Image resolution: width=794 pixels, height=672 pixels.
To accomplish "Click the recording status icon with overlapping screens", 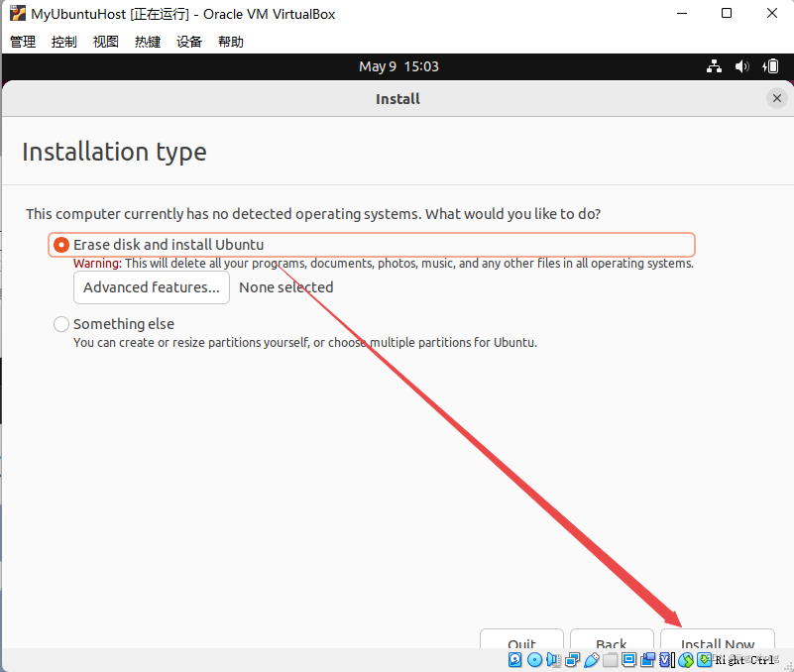I will click(647, 659).
